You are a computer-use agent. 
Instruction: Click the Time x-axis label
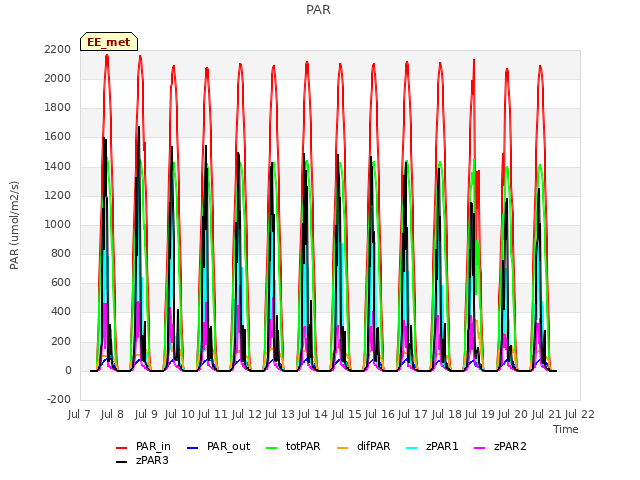pos(566,429)
